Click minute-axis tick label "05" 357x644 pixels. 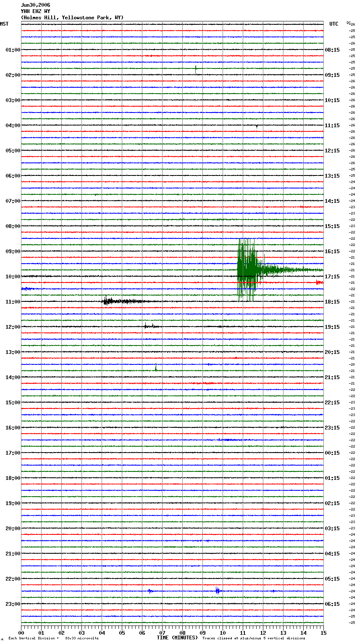[x=122, y=633]
